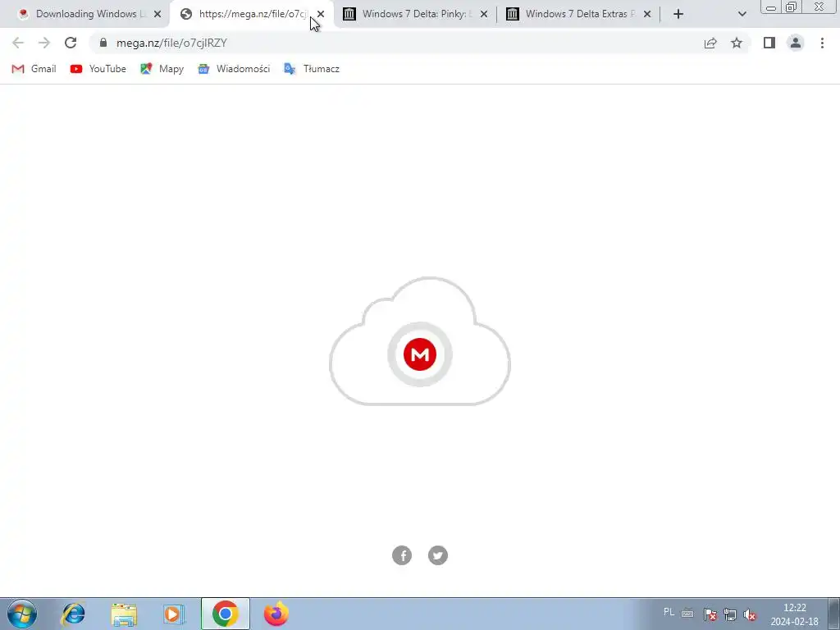The width and height of the screenshot is (840, 630).
Task: Open MEGA's Facebook page icon
Action: tap(402, 555)
